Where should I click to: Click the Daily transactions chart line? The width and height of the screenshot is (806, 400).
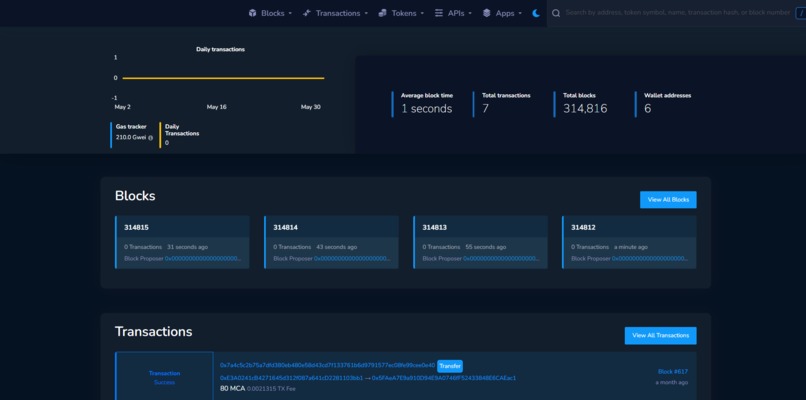pos(223,78)
